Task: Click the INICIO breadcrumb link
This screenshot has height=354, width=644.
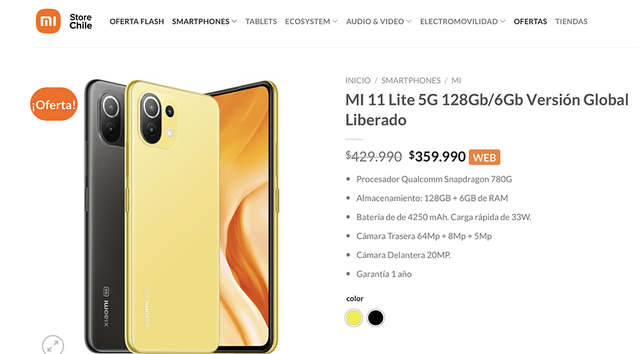Action: click(x=357, y=80)
